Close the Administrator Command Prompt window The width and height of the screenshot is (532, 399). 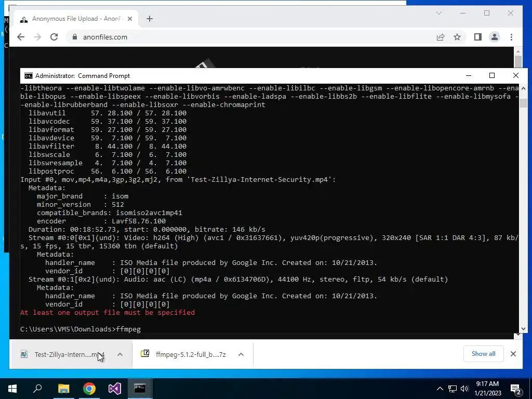tap(516, 75)
